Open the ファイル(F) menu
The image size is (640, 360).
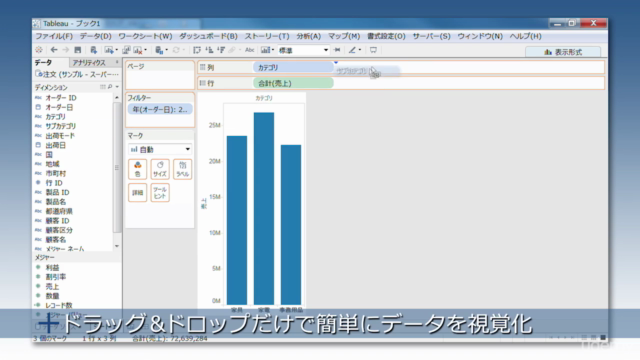54,36
